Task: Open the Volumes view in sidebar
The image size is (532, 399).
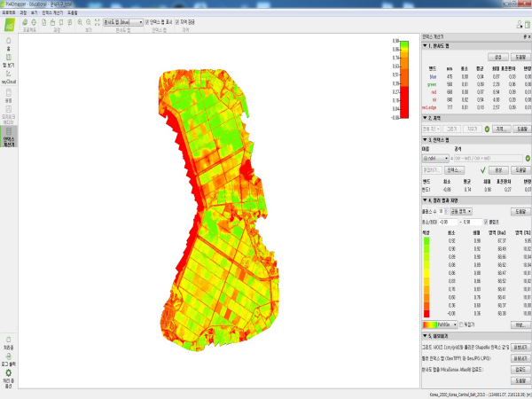Action: coord(9,96)
